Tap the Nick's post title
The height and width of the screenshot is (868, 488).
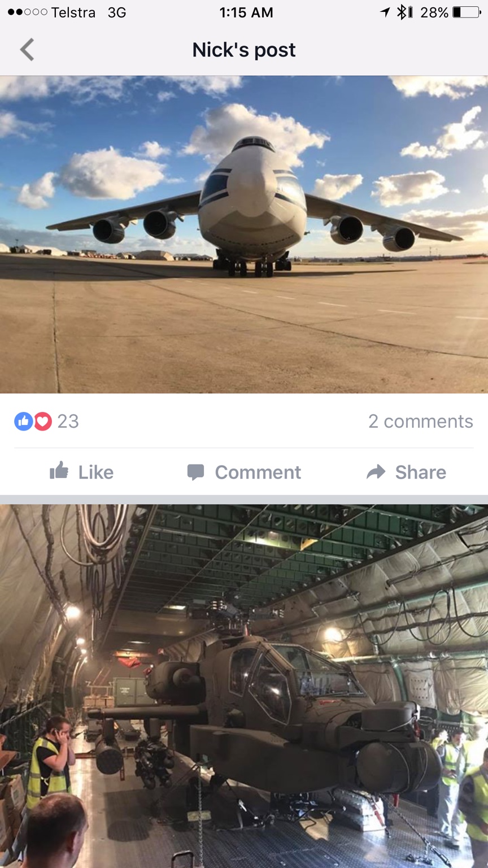(x=244, y=50)
